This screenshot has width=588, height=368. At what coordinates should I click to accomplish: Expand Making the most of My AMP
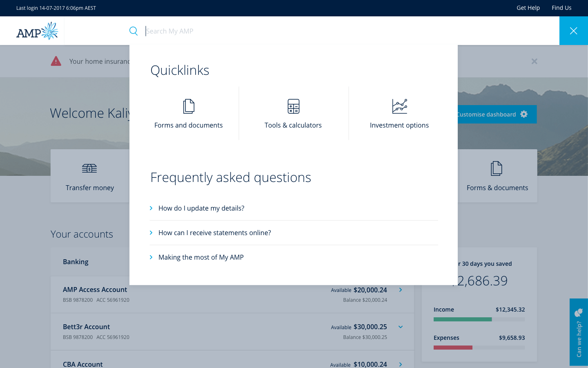pyautogui.click(x=294, y=257)
